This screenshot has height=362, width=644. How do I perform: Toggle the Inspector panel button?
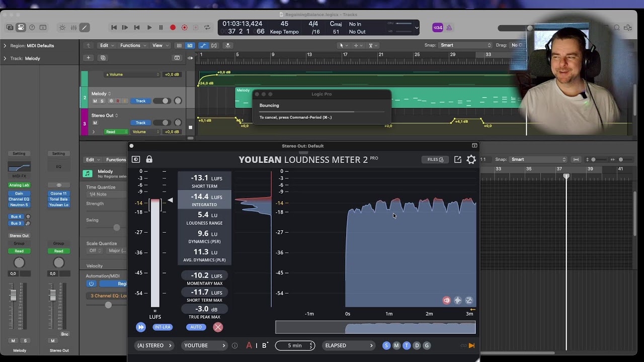(x=21, y=28)
